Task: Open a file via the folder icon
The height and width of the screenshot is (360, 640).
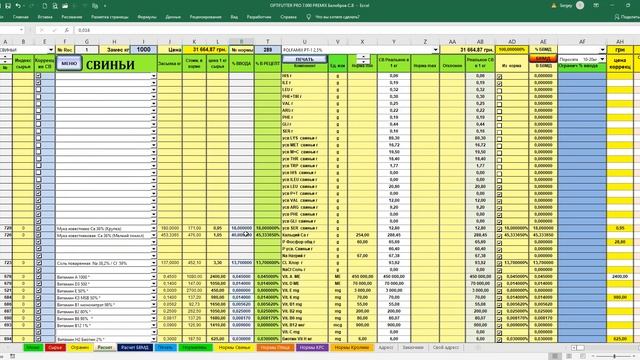Action: pos(65,6)
